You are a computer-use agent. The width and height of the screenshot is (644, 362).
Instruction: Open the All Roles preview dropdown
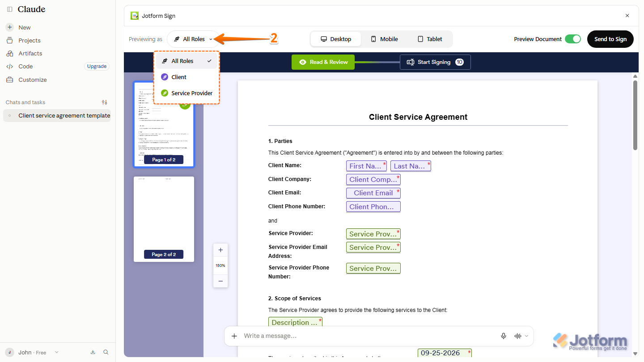tap(193, 39)
